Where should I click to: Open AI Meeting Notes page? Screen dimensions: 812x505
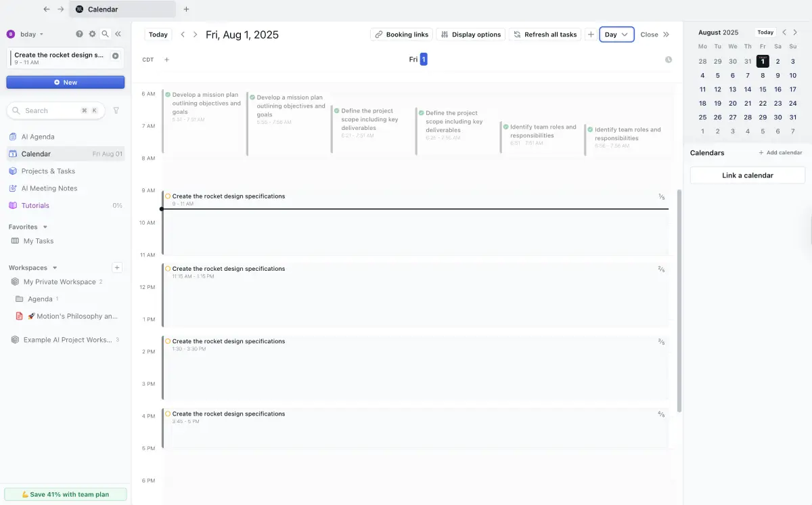pyautogui.click(x=49, y=188)
